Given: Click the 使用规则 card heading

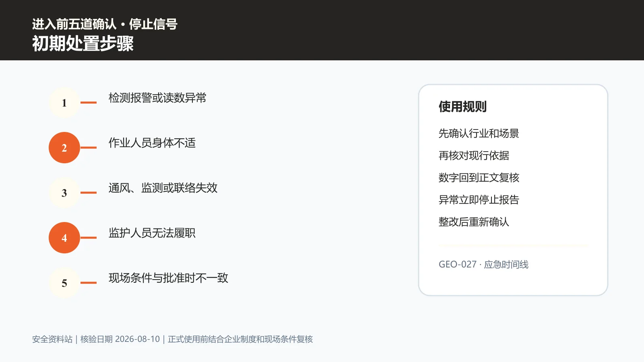Looking at the screenshot, I should pyautogui.click(x=462, y=107).
